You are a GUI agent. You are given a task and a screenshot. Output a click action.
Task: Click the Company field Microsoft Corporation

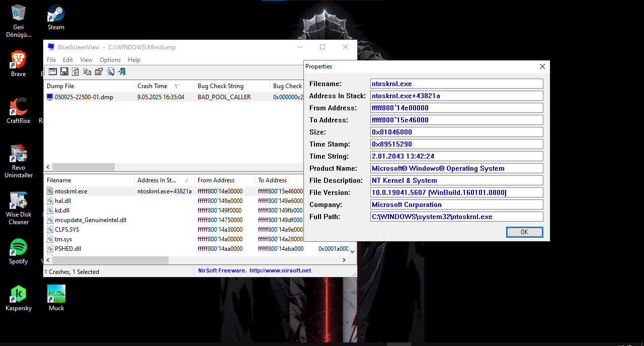click(x=457, y=204)
